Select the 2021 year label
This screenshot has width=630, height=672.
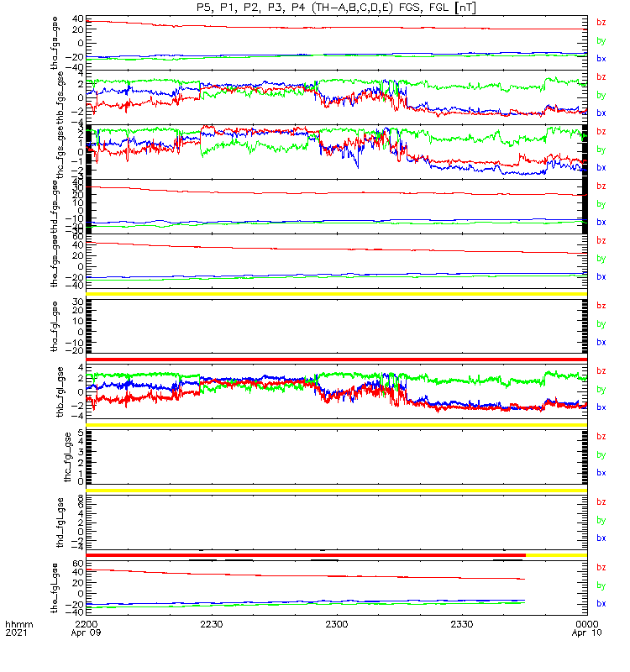pyautogui.click(x=16, y=633)
